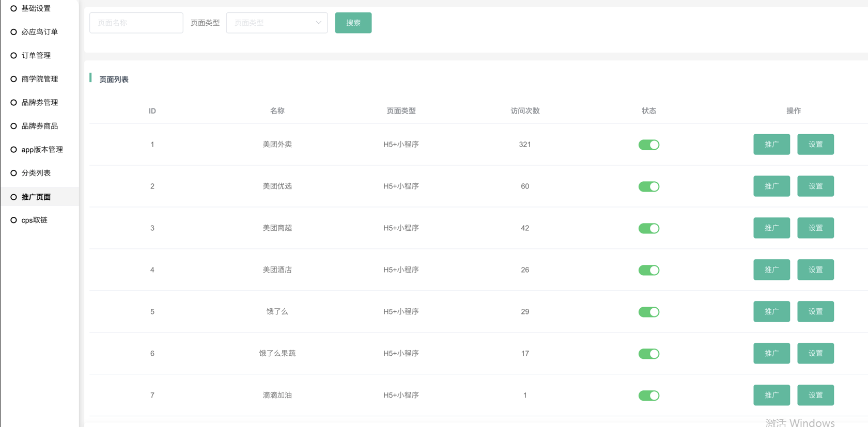Click the 滴滴加油 name cell
This screenshot has width=868, height=427.
pyautogui.click(x=277, y=395)
